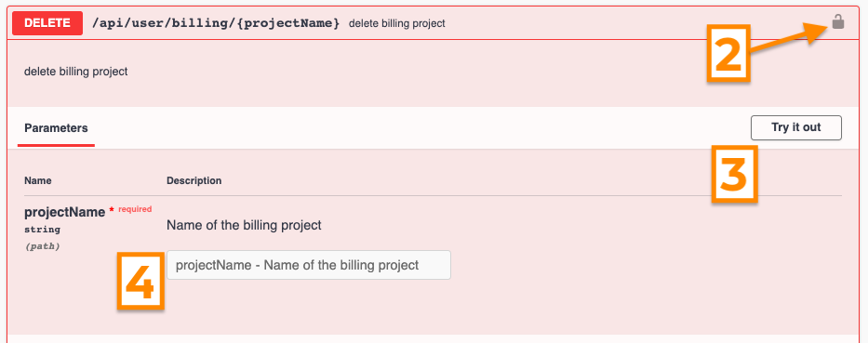Viewport: 868px width, 343px height.
Task: Click the red DELETE method badge
Action: tap(47, 23)
